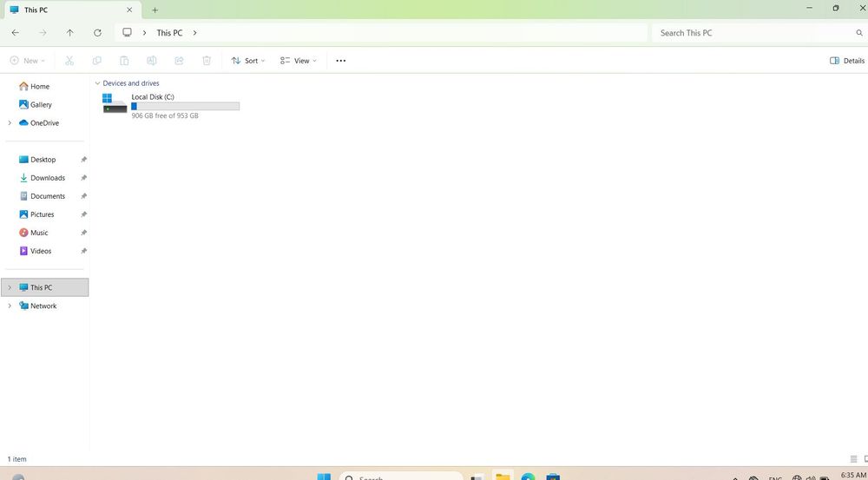This screenshot has height=480, width=868.
Task: Expand the Network tree node
Action: pyautogui.click(x=10, y=306)
